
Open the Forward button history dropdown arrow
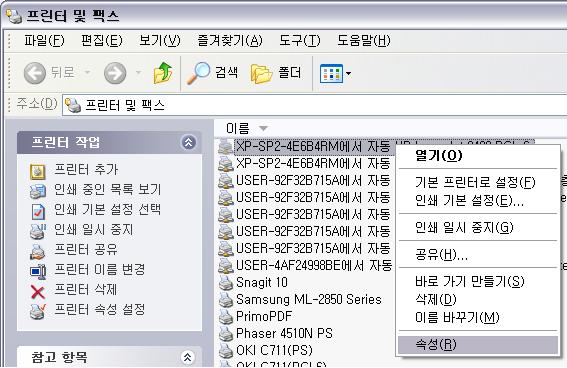point(138,72)
